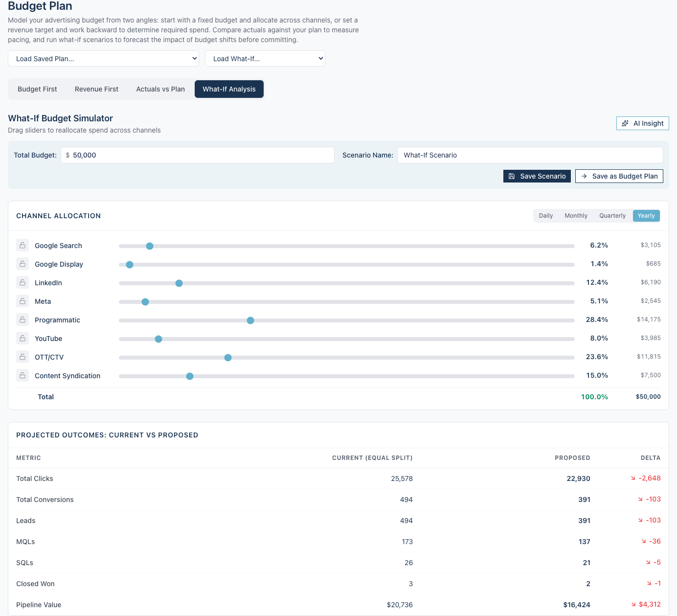Click the Content Syndication lock icon
The width and height of the screenshot is (677, 616).
click(x=23, y=375)
